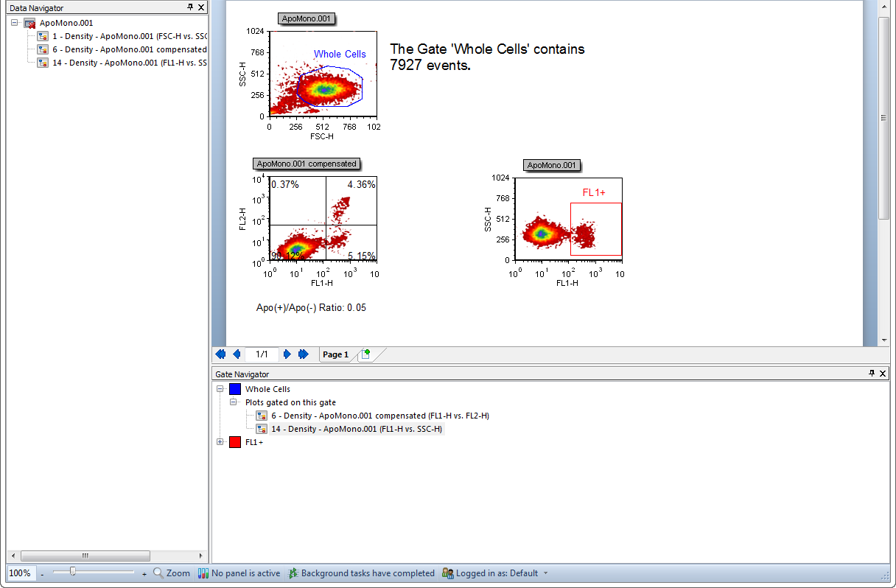Expand the FL1+ gate node
The width and height of the screenshot is (896, 588).
[220, 442]
